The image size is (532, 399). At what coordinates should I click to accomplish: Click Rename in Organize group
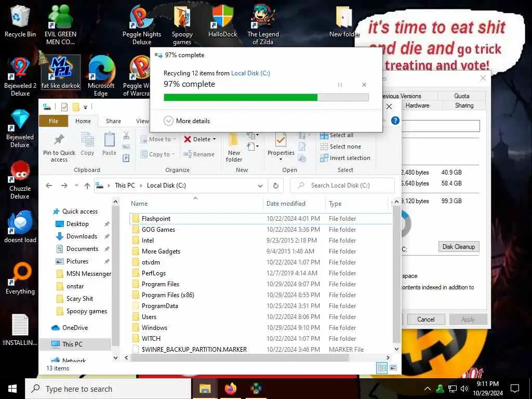[x=199, y=154]
